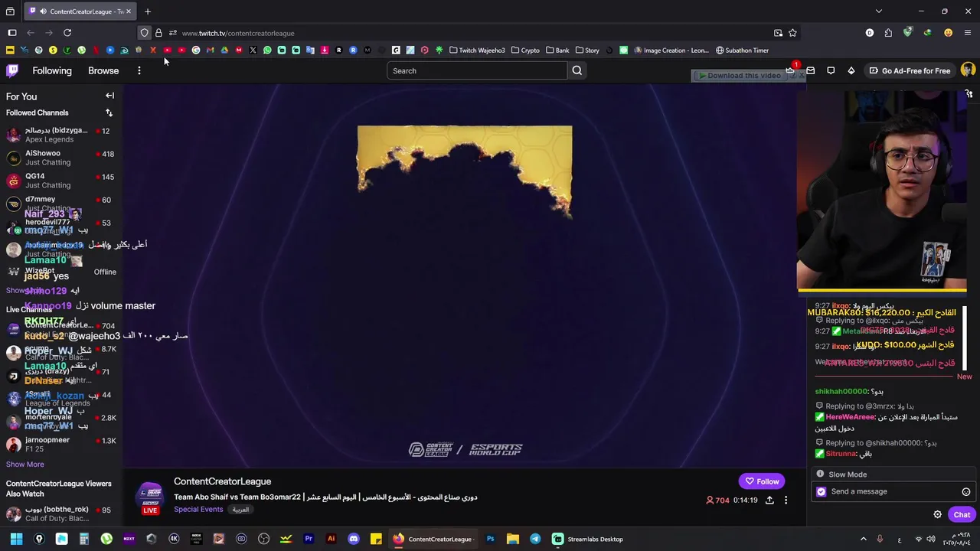Collapse the For You sidebar

(109, 96)
